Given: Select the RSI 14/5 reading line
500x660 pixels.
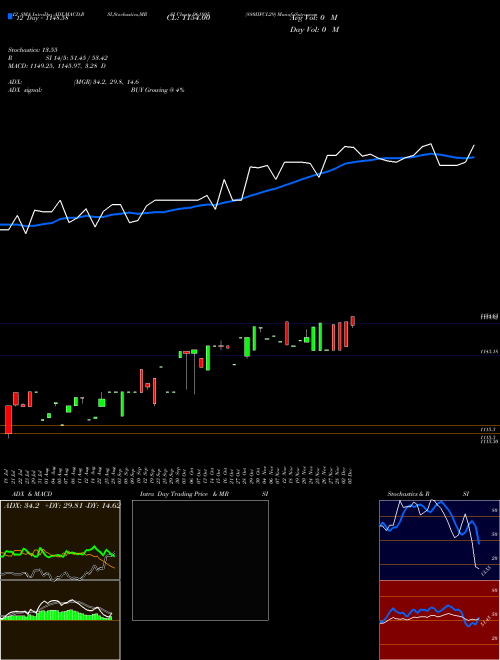Looking at the screenshot, I should coord(58,58).
